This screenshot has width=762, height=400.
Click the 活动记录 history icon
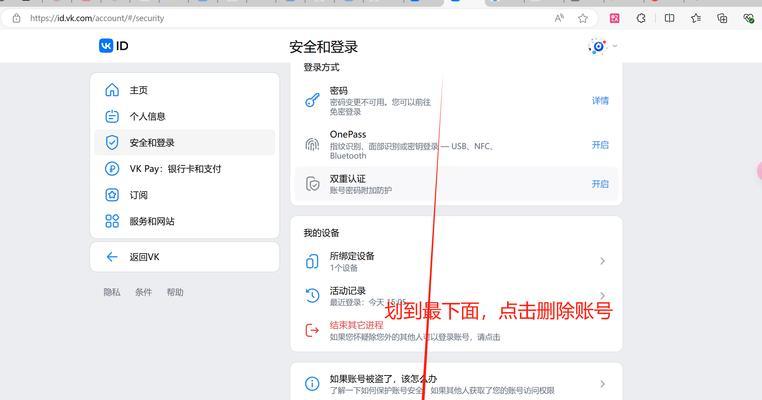(312, 295)
